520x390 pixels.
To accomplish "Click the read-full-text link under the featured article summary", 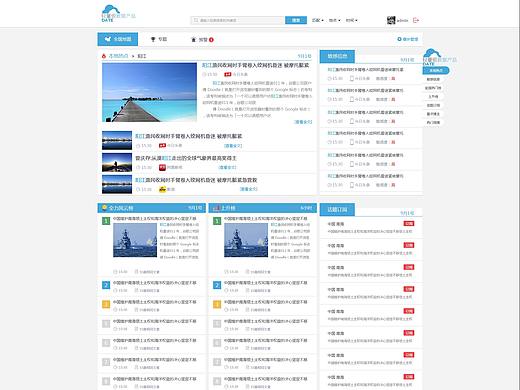I will (x=303, y=122).
